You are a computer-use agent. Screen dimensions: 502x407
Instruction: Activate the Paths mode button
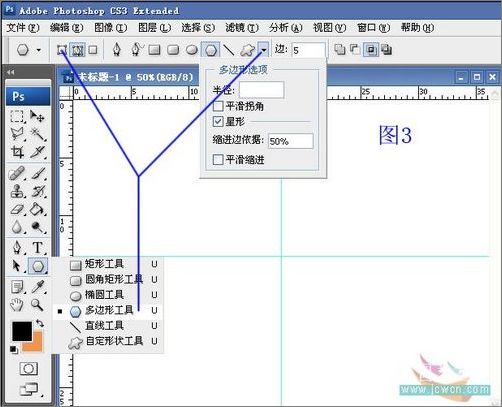[78, 50]
